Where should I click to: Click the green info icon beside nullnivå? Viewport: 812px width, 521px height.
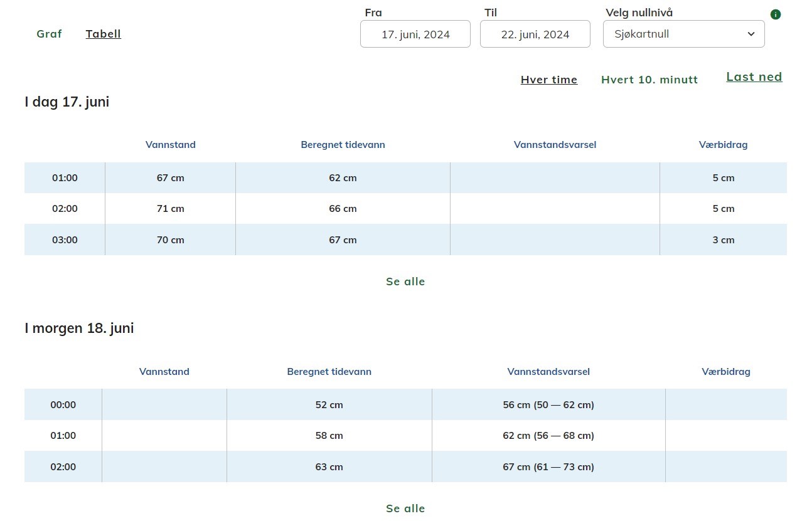point(776,14)
